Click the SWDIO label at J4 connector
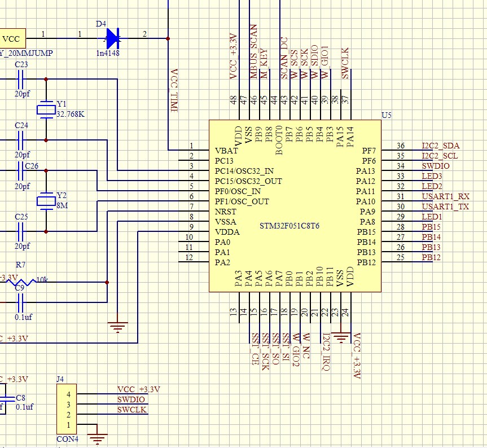Viewport: 487px width, 448px height. pos(131,399)
